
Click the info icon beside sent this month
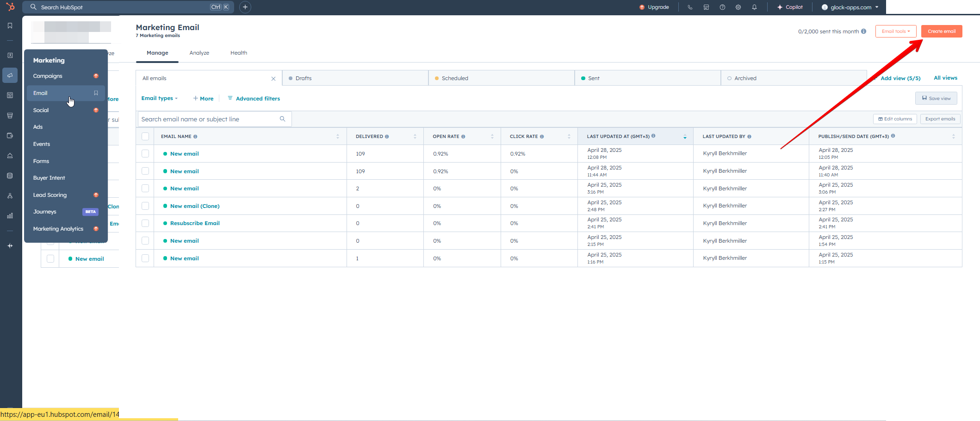[863, 31]
